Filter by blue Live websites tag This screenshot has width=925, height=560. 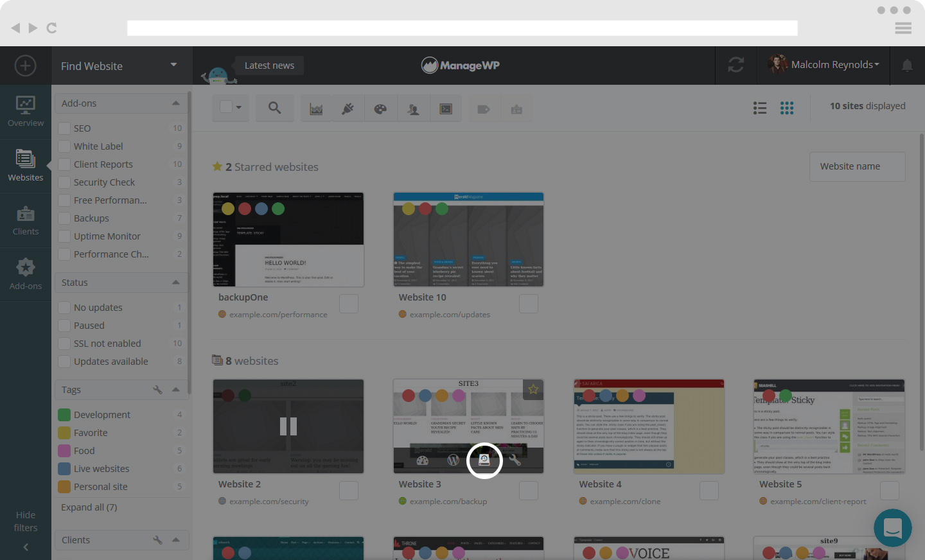coord(64,469)
